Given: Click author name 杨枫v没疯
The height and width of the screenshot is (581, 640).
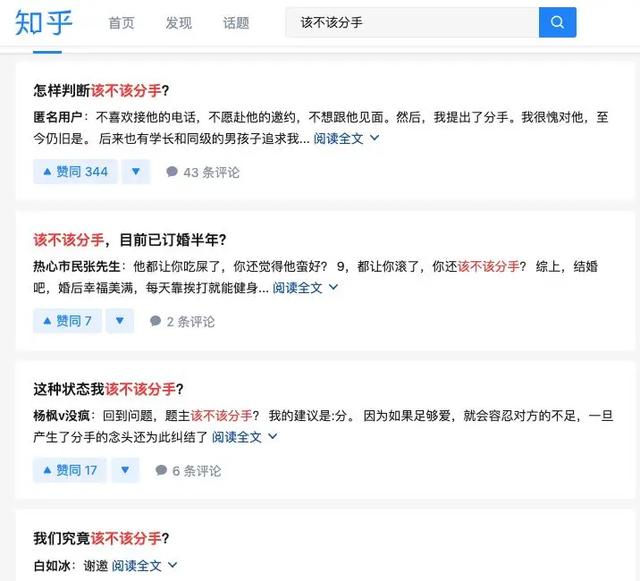Looking at the screenshot, I should 61,416.
